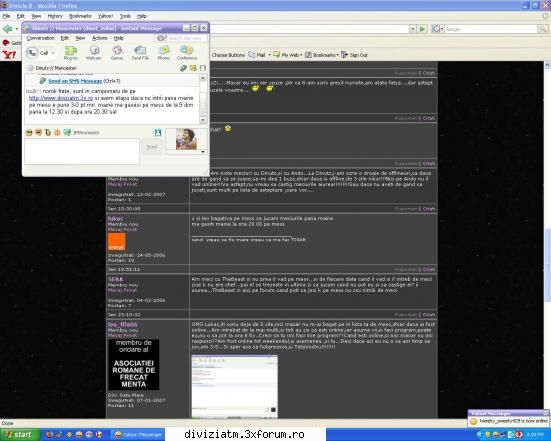551x441 pixels.
Task: Click the Google search magnifier button
Action: (543, 29)
